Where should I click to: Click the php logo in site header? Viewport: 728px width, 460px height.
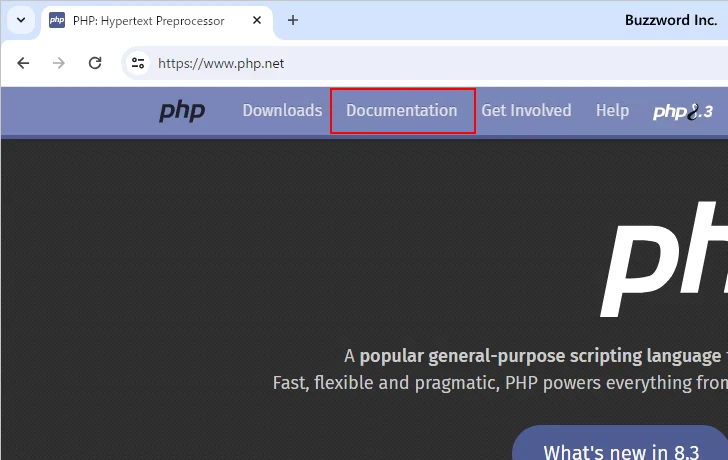point(182,111)
